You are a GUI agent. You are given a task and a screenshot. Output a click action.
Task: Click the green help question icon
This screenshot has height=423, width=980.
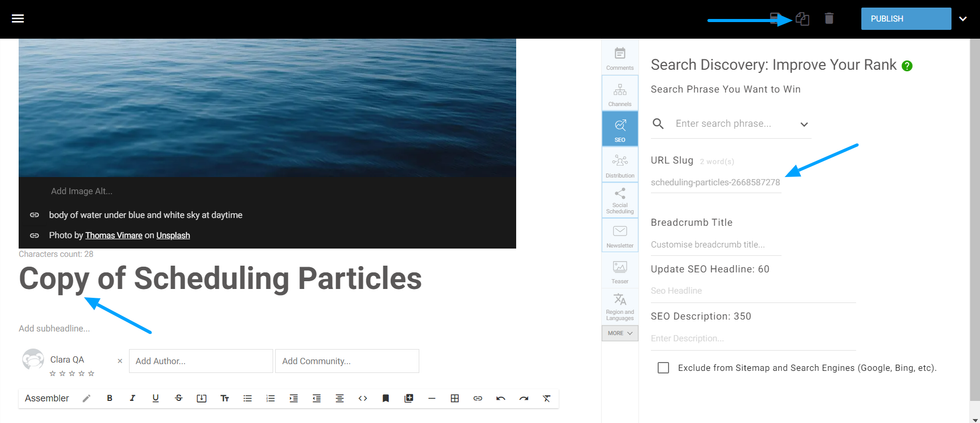907,66
